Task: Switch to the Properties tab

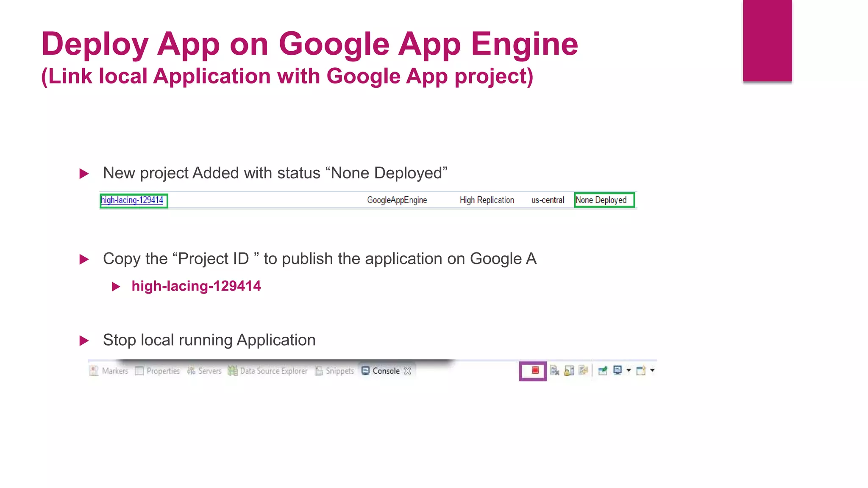Action: 157,371
